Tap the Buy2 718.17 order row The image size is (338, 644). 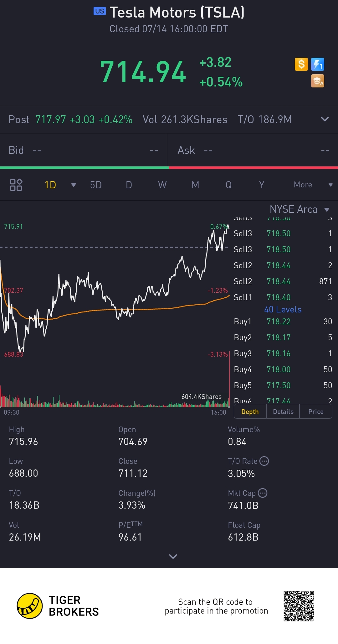pos(283,338)
